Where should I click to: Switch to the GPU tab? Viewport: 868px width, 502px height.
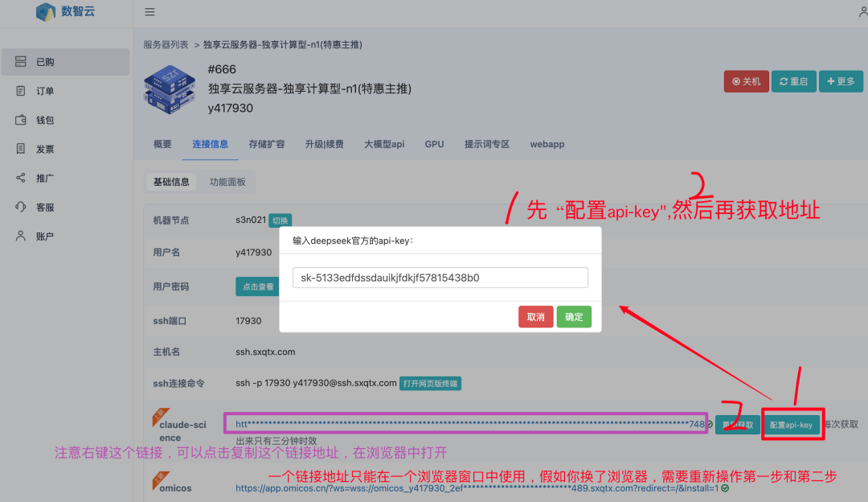point(434,144)
